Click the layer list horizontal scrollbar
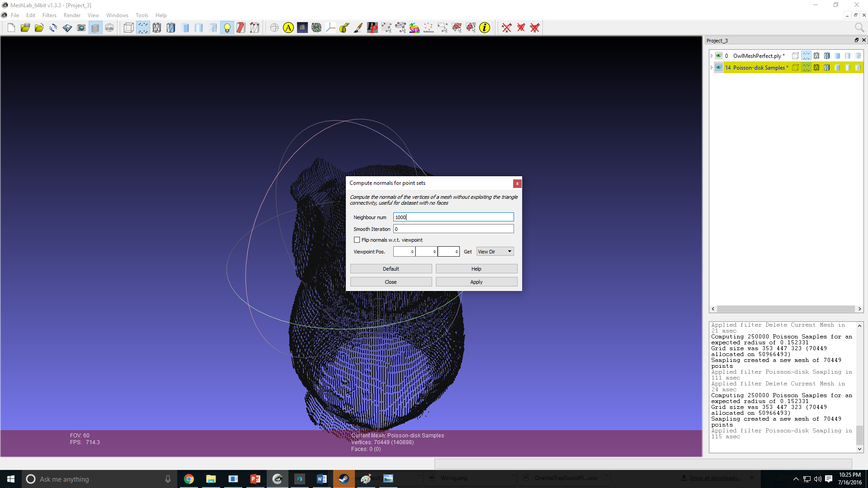 pyautogui.click(x=786, y=309)
